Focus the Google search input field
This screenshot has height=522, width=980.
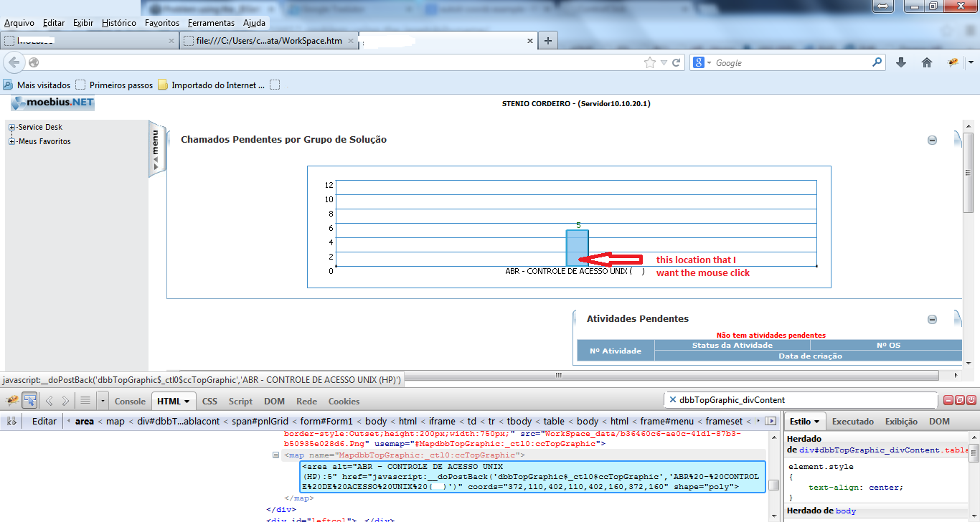tap(792, 63)
